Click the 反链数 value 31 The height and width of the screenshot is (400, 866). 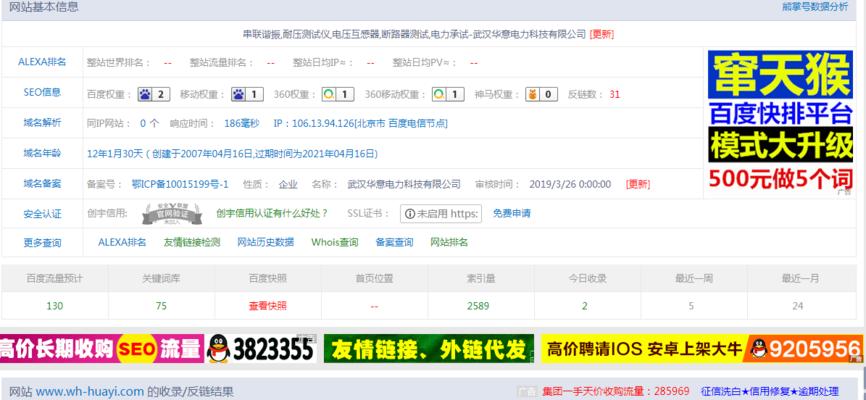(615, 94)
